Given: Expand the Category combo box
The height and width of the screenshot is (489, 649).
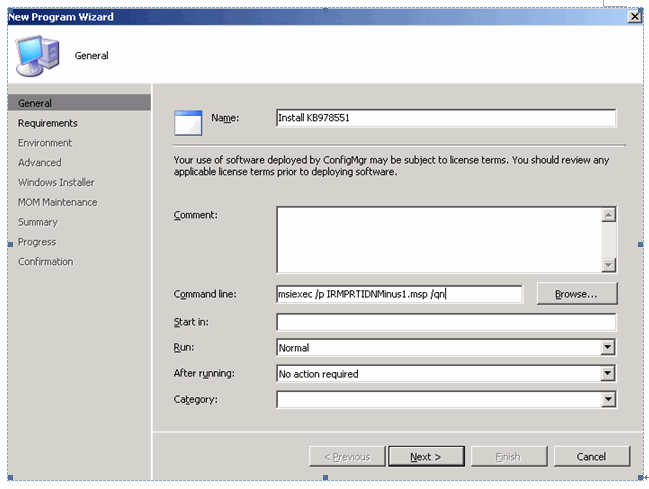Looking at the screenshot, I should point(607,400).
